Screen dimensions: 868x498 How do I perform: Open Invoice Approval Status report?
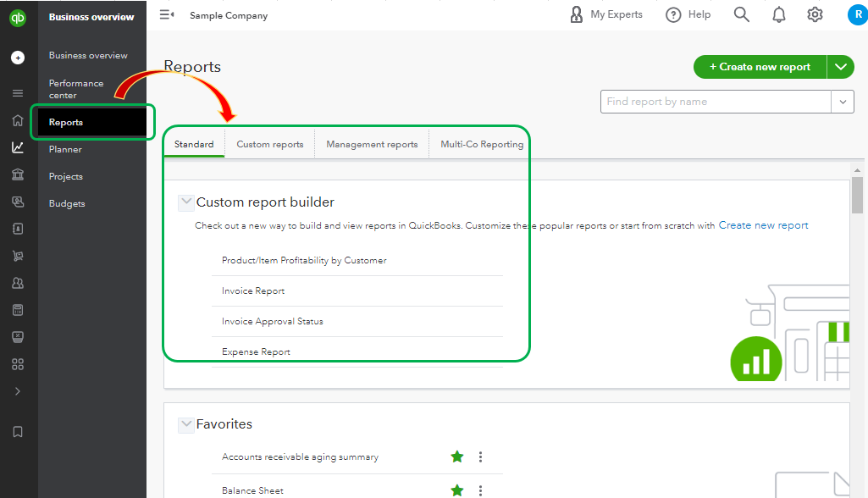pyautogui.click(x=273, y=321)
